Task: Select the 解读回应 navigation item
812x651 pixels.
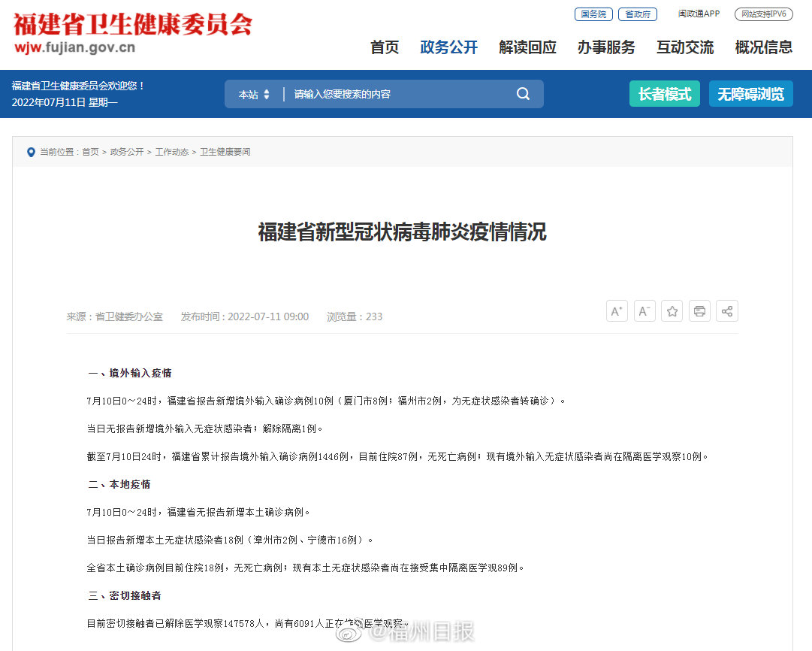Action: (527, 47)
